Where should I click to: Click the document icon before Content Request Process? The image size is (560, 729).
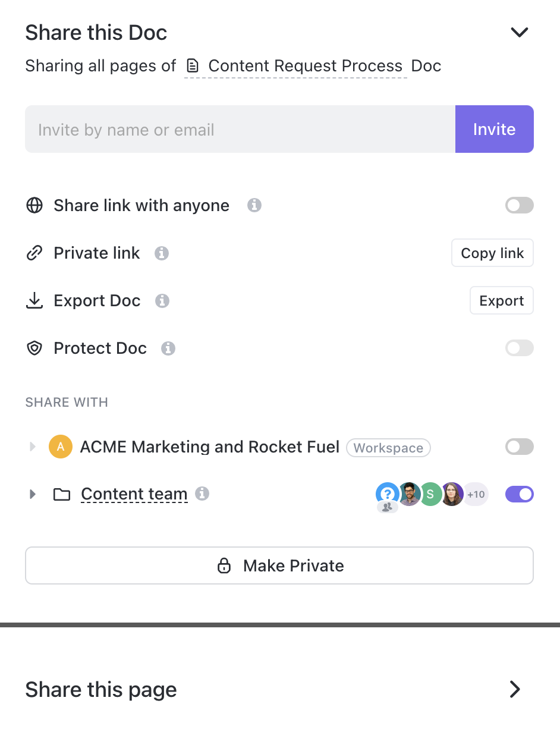pos(192,65)
